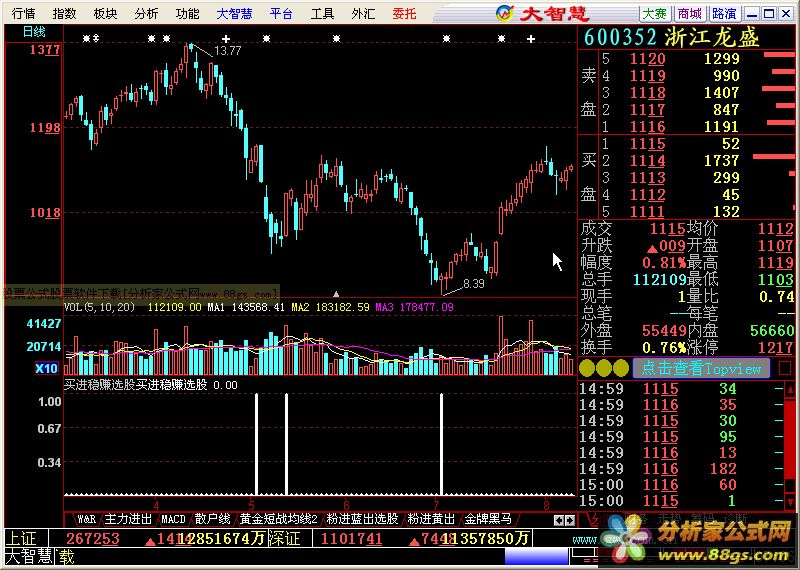Click the 1377 price axis label
800x570 pixels.
45,49
